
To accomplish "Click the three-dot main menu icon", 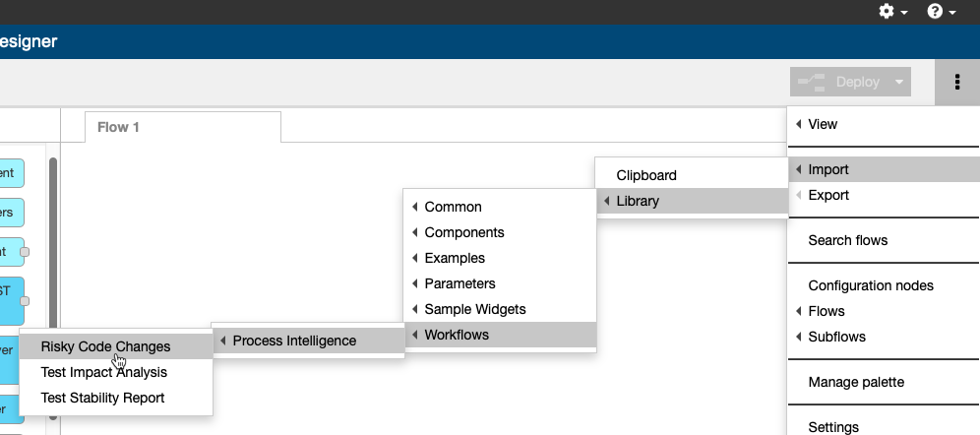I will tap(956, 82).
